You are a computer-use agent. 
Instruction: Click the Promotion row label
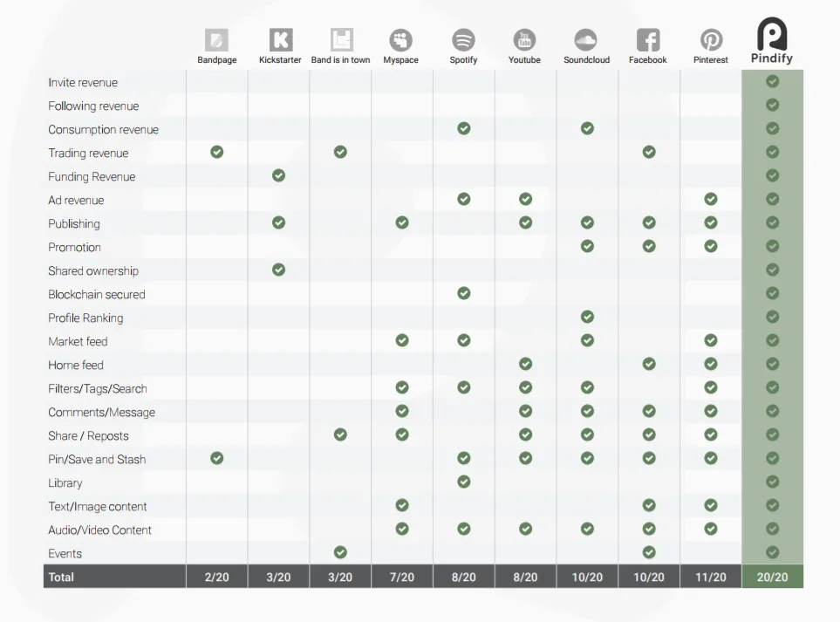coord(74,248)
